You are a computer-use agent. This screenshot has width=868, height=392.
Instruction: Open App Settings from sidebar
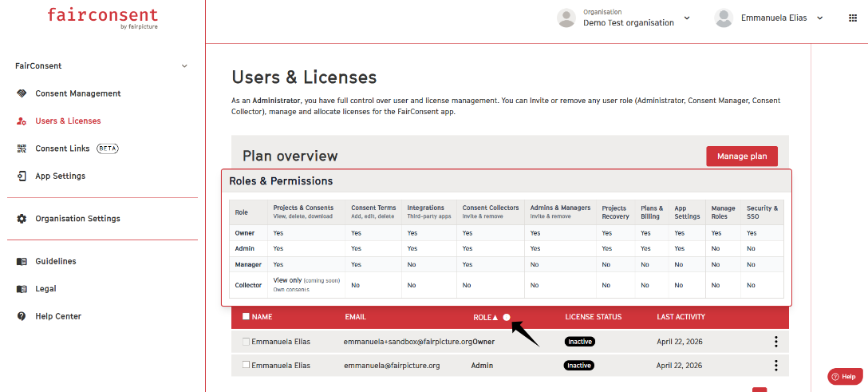pos(61,176)
